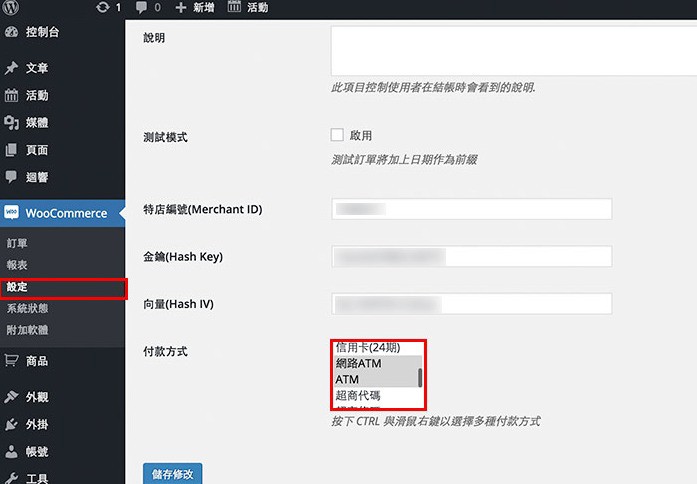Image resolution: width=697 pixels, height=484 pixels.
Task: Enable the 測試模式 checkbox
Action: [x=337, y=135]
